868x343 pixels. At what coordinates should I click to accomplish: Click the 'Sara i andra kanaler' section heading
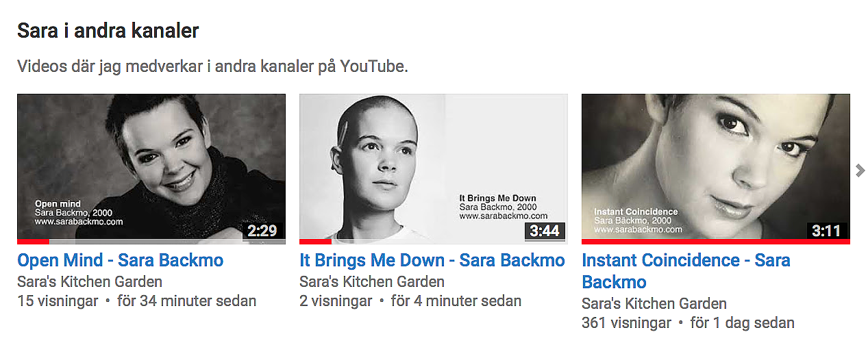click(108, 31)
